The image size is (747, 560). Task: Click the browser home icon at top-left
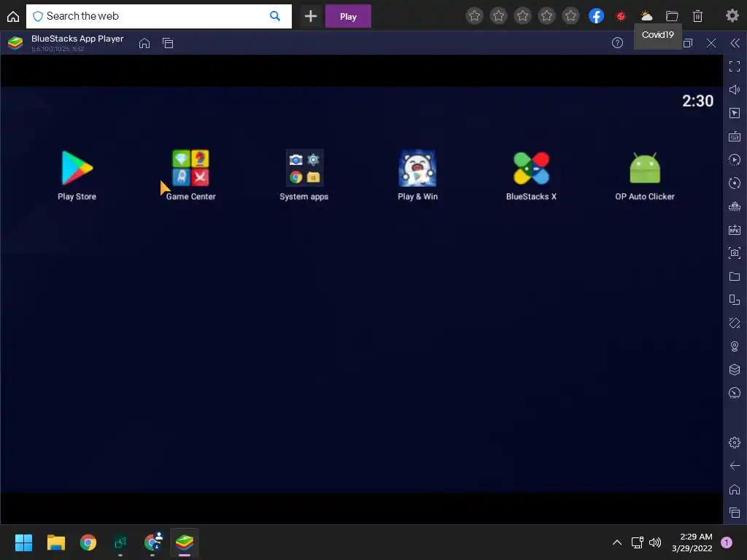click(x=13, y=16)
